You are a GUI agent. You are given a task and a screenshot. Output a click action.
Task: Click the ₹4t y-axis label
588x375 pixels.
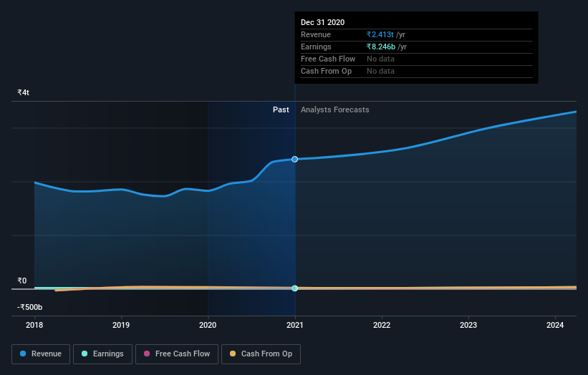click(23, 92)
